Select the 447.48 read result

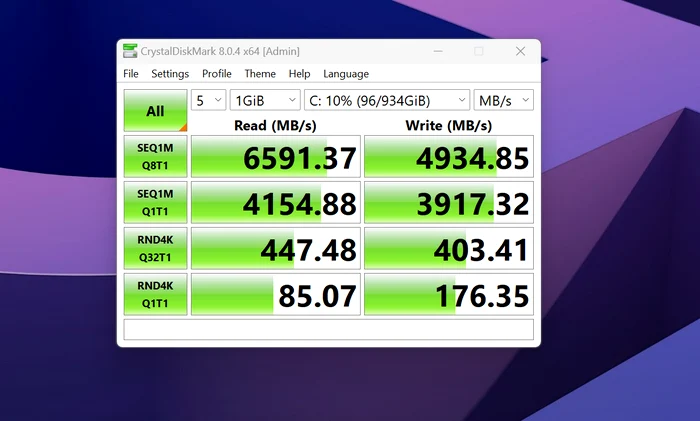[276, 249]
